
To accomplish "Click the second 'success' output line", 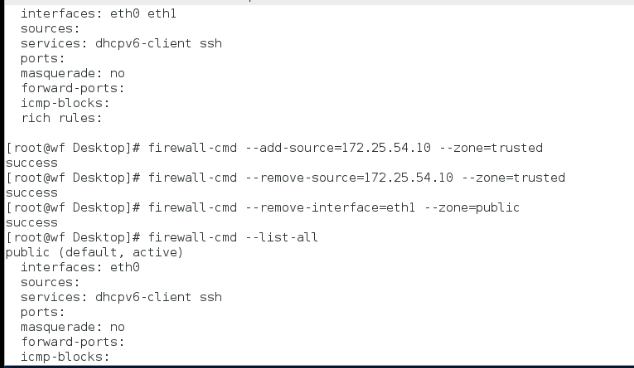I will (x=32, y=193).
